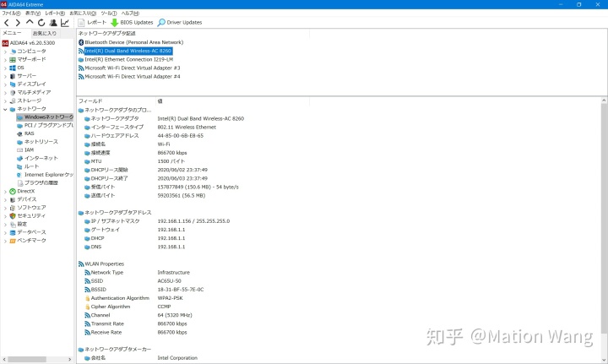Image resolution: width=608 pixels, height=364 pixels.
Task: Open the ファイル(F) menu
Action: pyautogui.click(x=11, y=14)
